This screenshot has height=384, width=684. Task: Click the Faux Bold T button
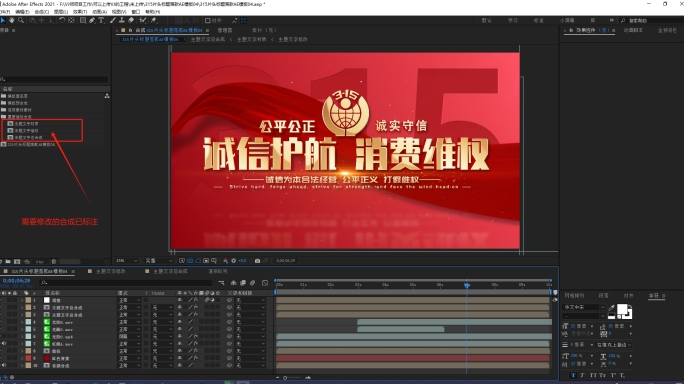(573, 375)
